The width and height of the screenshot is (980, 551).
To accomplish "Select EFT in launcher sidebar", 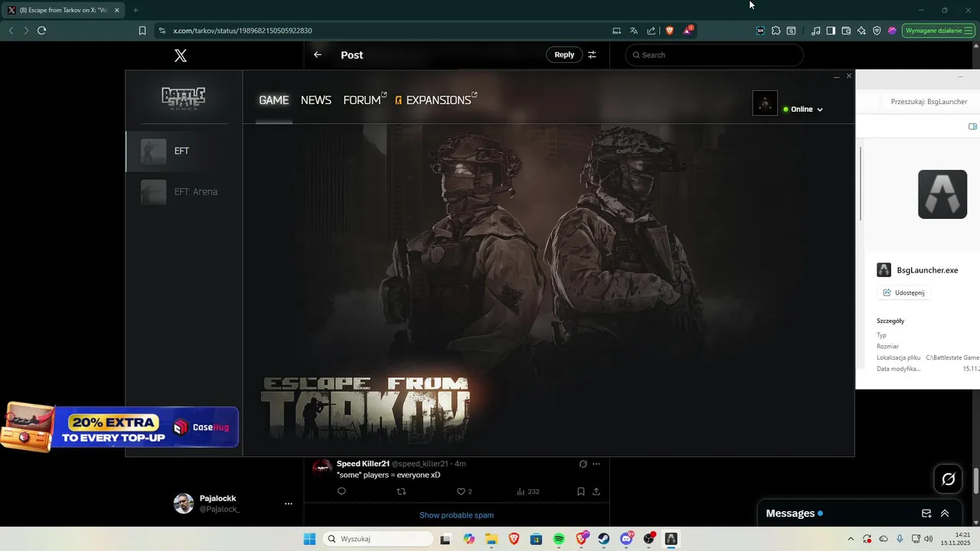I will (x=184, y=152).
